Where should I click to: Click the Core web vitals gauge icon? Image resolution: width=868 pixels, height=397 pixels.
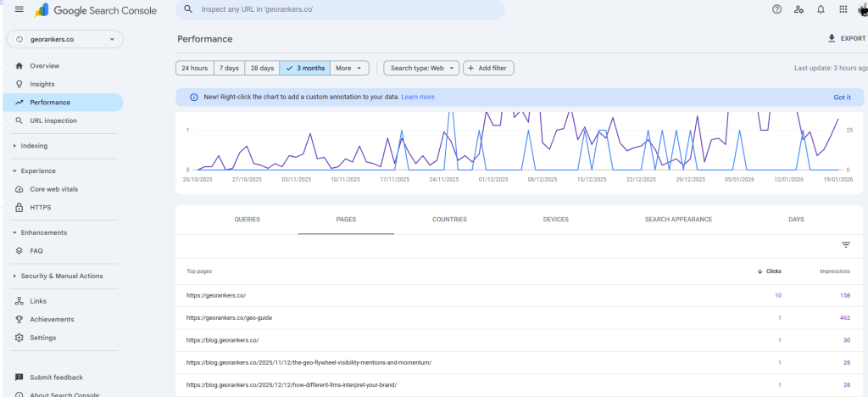[19, 189]
